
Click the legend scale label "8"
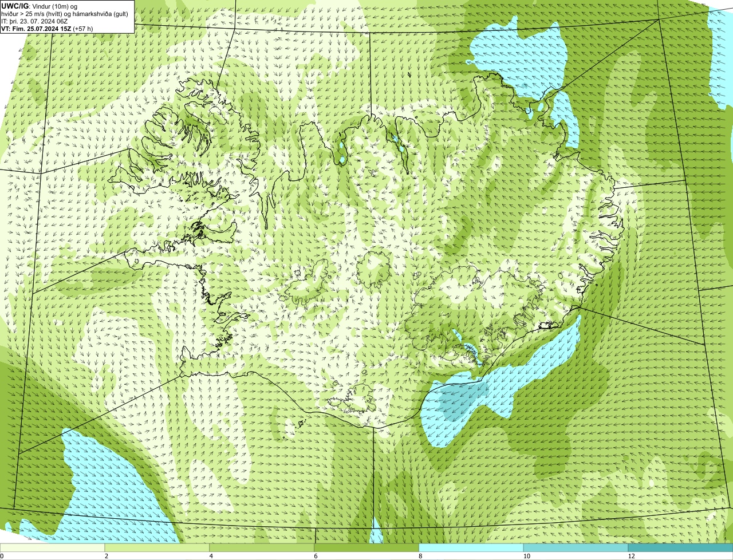pos(420,556)
